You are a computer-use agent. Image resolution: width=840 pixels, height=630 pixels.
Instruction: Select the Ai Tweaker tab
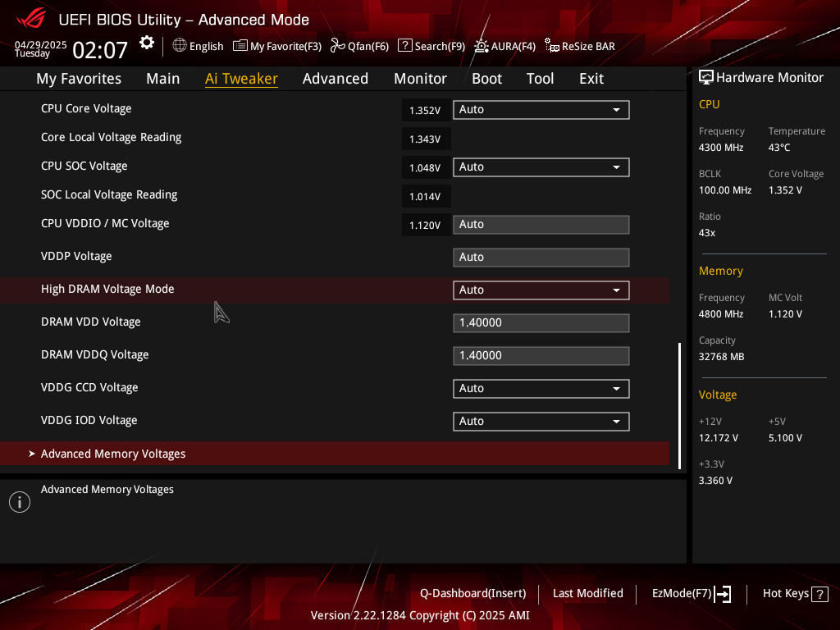tap(241, 79)
